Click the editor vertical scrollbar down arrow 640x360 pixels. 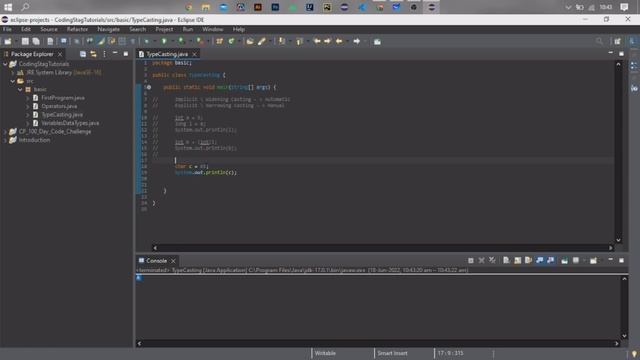(618, 240)
